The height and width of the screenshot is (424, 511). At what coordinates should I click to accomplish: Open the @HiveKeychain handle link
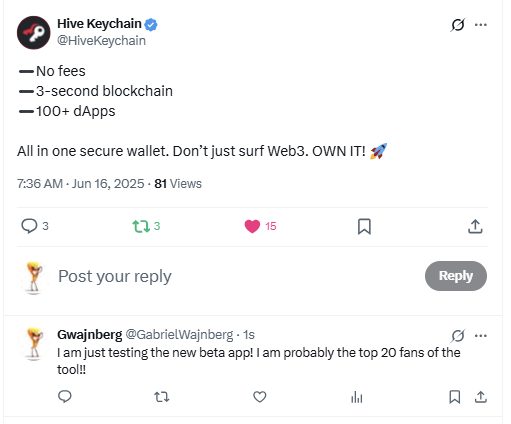(x=101, y=41)
